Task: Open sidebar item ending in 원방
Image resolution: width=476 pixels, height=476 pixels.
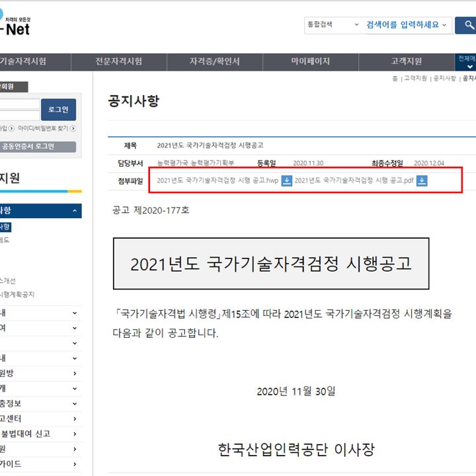Action: (41, 374)
